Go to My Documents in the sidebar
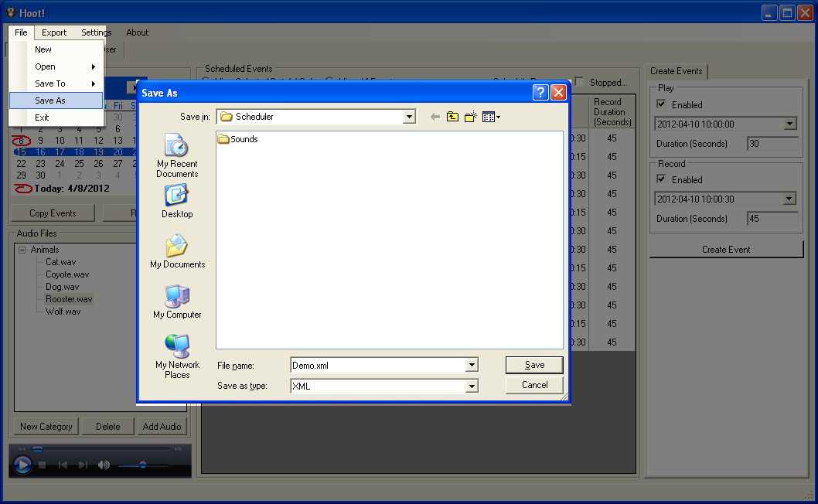This screenshot has width=818, height=504. pos(176,247)
